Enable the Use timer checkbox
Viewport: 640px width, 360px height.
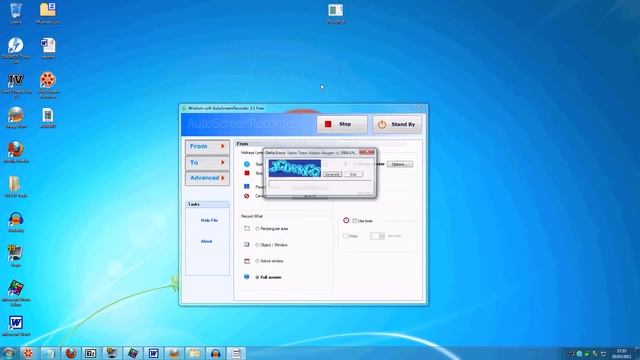pyautogui.click(x=354, y=221)
